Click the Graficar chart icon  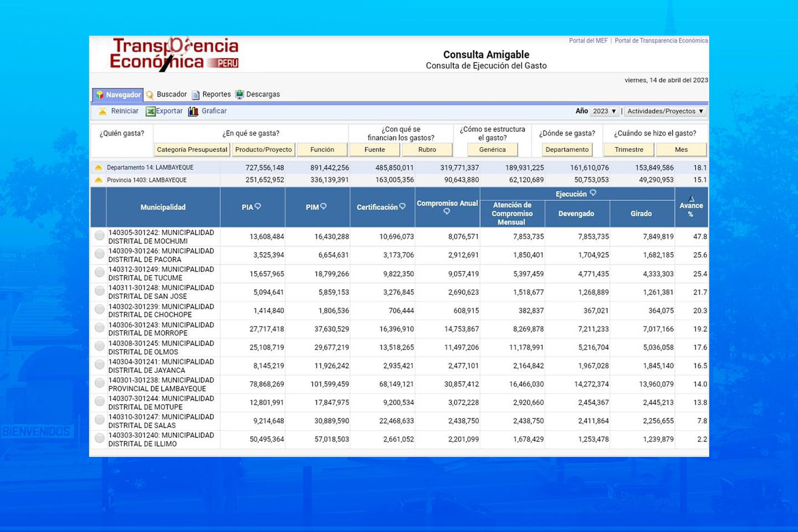[x=193, y=111]
